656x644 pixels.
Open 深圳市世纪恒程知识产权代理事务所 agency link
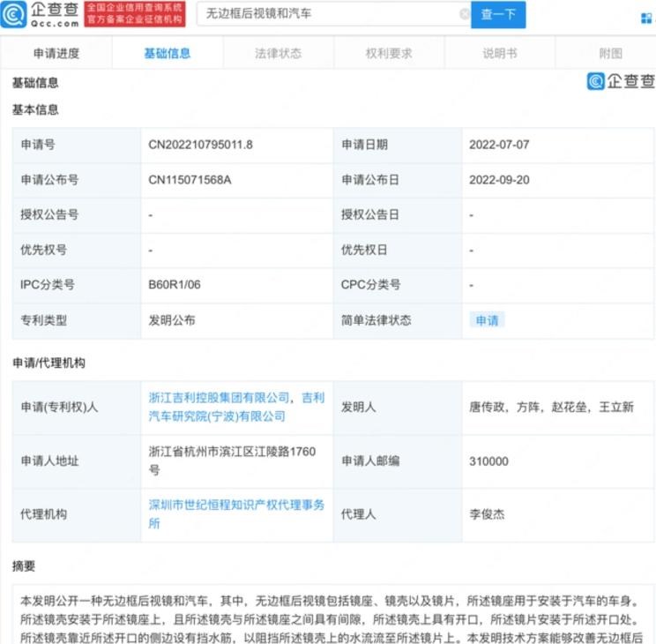[x=236, y=513]
